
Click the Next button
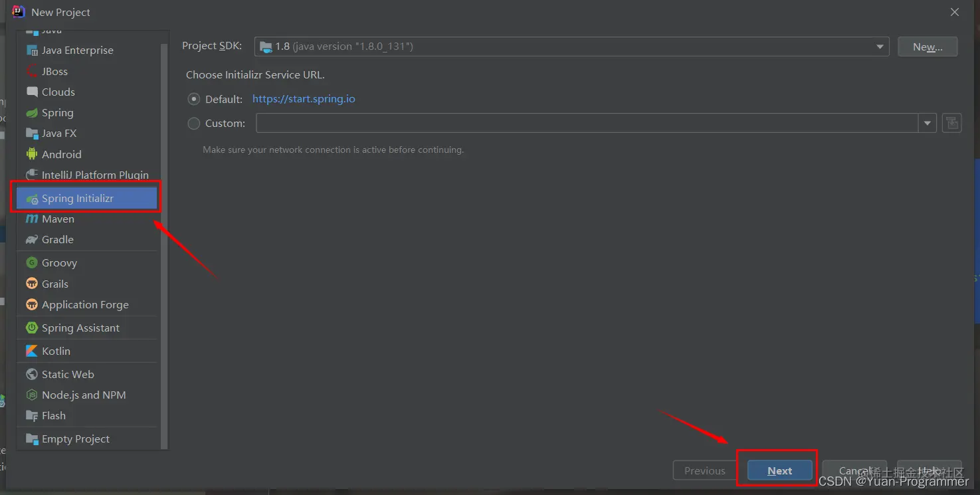point(779,470)
